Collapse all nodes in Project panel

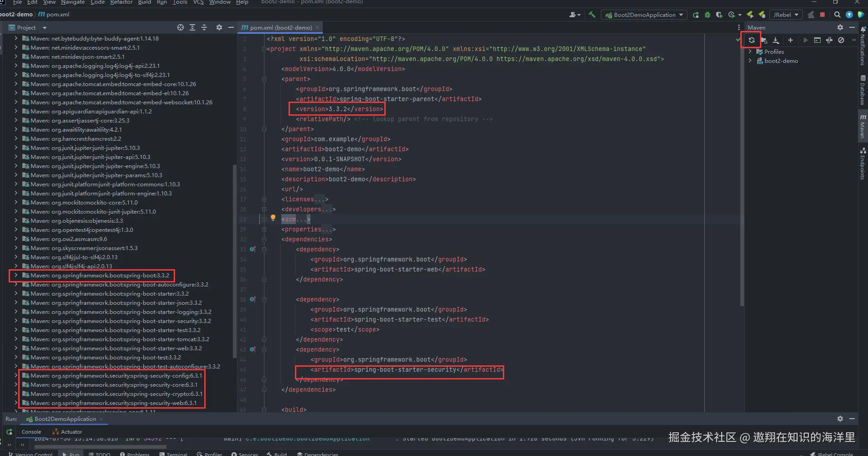click(204, 27)
